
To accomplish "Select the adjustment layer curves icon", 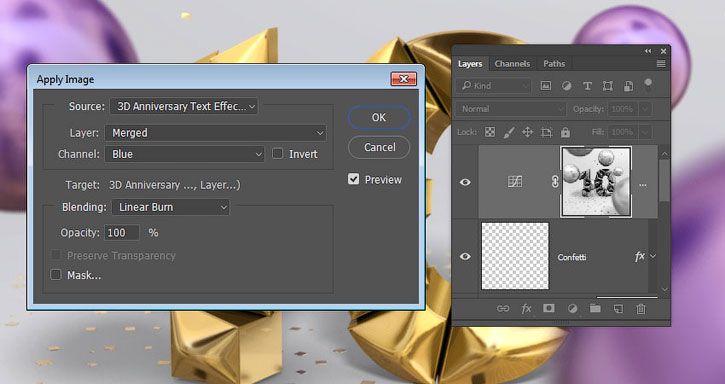I will click(515, 182).
